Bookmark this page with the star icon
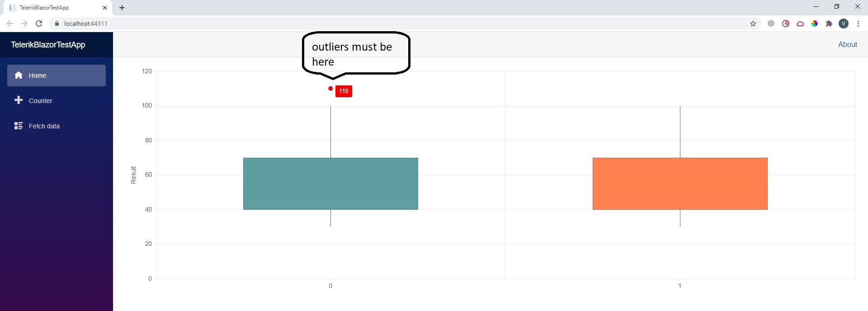This screenshot has width=868, height=311. click(x=753, y=24)
